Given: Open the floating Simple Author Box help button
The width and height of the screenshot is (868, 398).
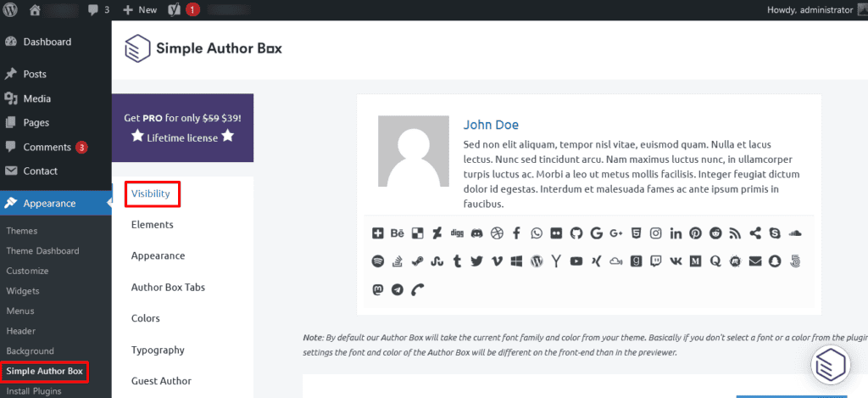Looking at the screenshot, I should tap(830, 365).
